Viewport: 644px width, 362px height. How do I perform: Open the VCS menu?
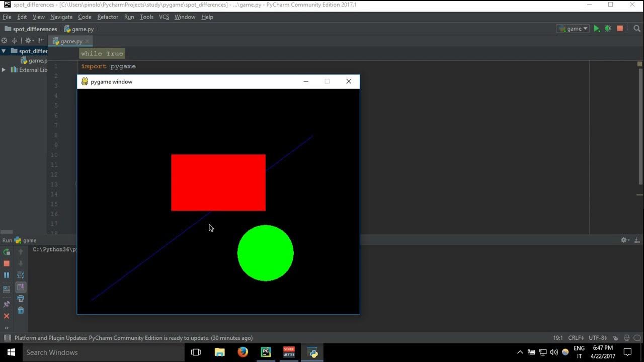click(x=164, y=17)
